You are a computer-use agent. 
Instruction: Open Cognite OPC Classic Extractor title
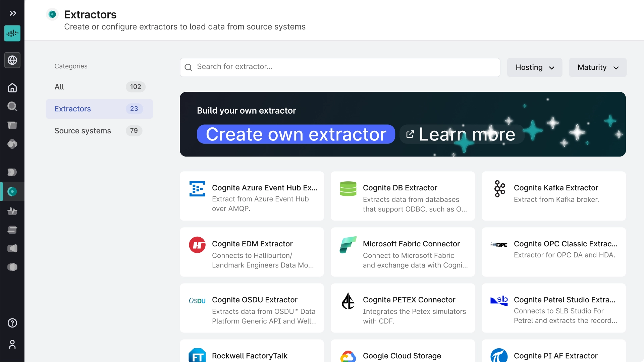[x=566, y=244]
